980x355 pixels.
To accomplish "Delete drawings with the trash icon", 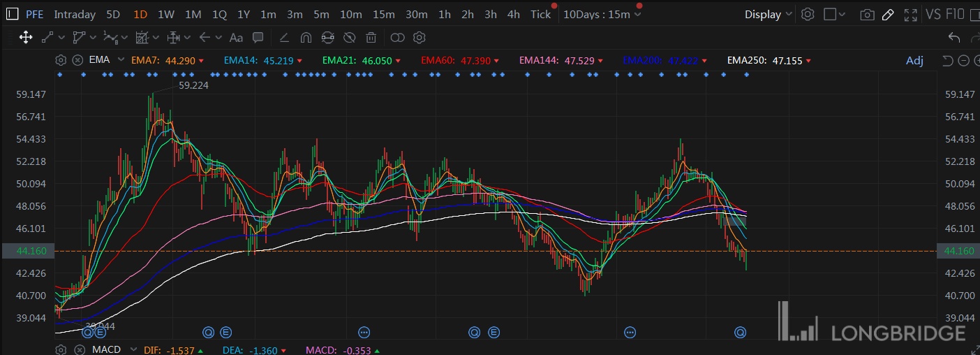I will (371, 38).
